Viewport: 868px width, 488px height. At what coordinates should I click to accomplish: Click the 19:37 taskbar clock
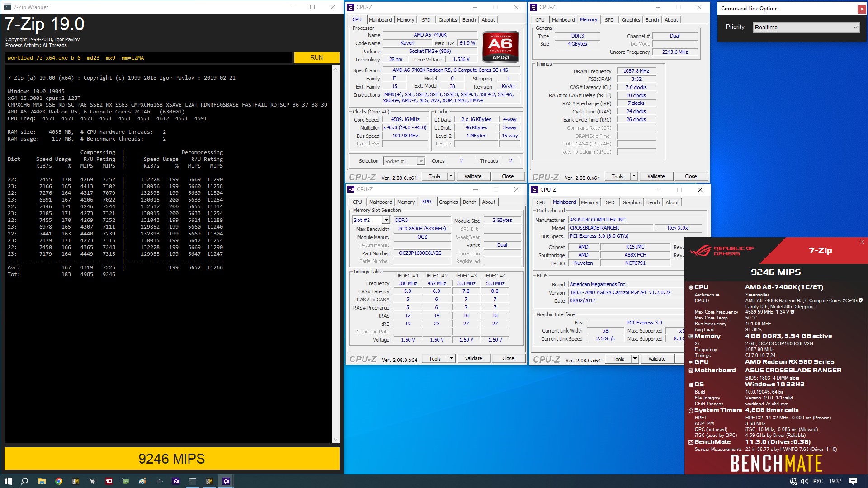click(x=835, y=481)
